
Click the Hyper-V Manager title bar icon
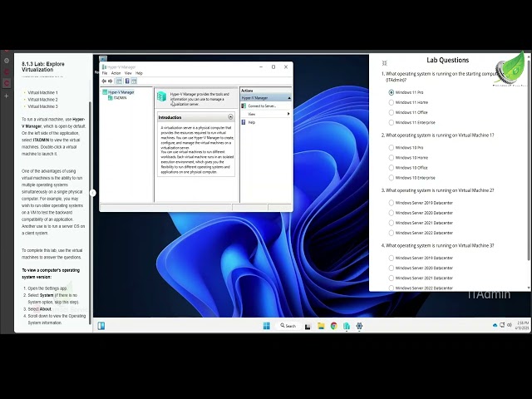[x=104, y=66]
